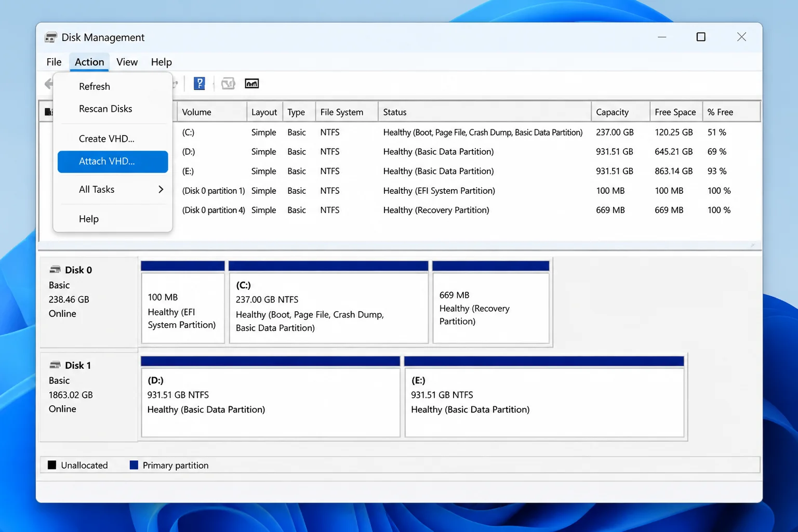Click the 51 % free cell
This screenshot has height=532, width=798.
point(717,132)
